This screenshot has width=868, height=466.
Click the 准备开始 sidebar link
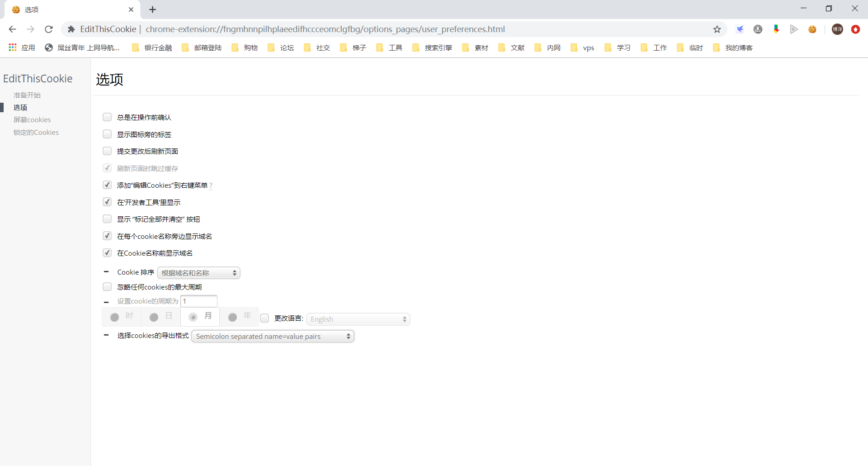click(27, 95)
